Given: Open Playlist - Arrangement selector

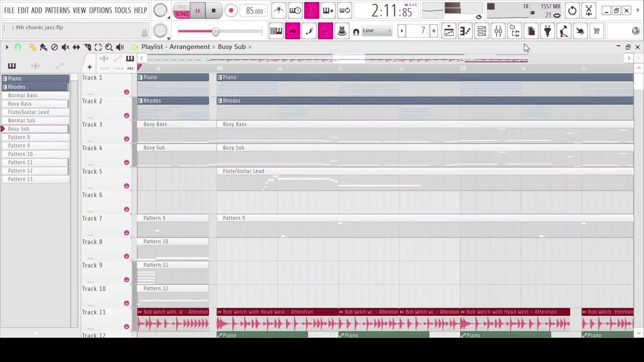Looking at the screenshot, I should [x=176, y=47].
